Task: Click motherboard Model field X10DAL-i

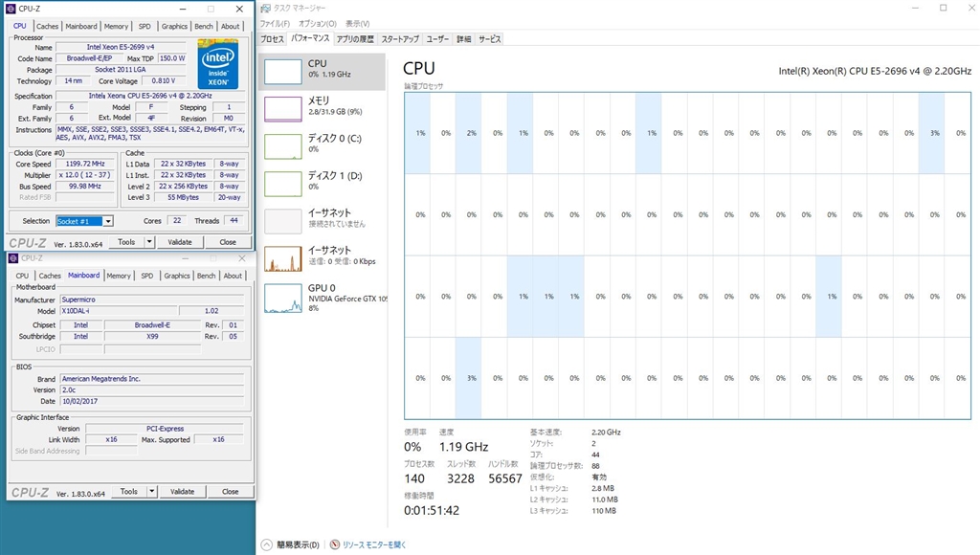Action: tap(119, 311)
